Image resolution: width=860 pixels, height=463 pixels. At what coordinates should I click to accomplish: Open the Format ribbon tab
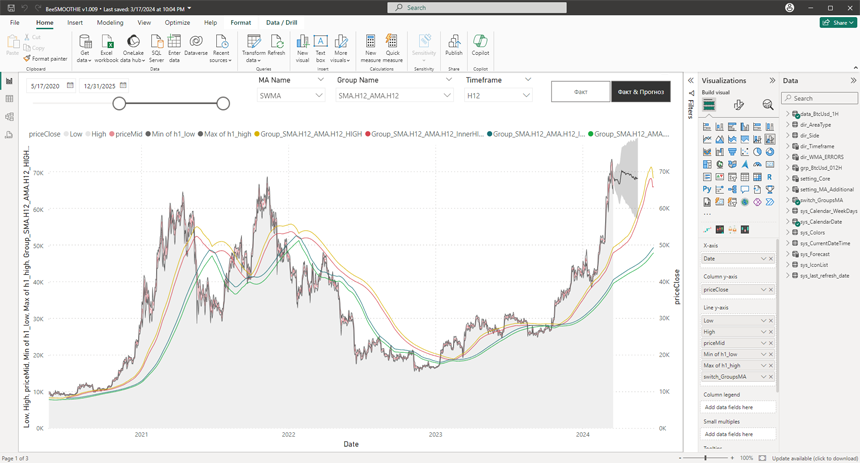[x=241, y=22]
